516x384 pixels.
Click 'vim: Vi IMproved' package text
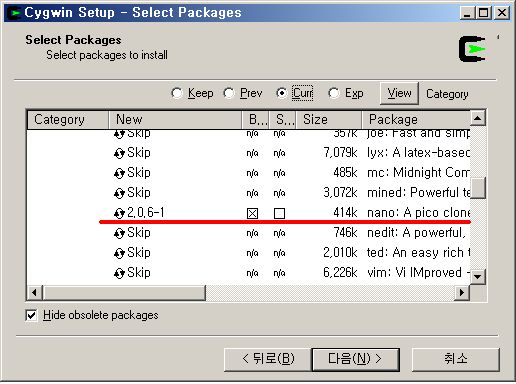pos(418,273)
